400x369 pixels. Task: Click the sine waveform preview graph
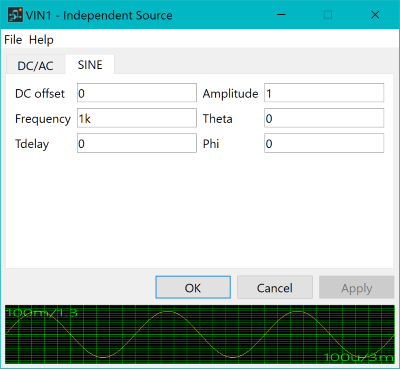click(x=200, y=334)
